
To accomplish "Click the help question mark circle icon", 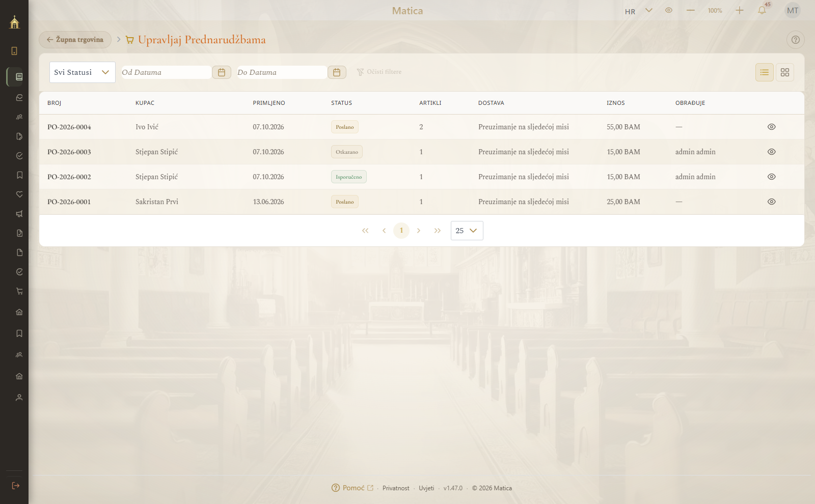I will (796, 40).
